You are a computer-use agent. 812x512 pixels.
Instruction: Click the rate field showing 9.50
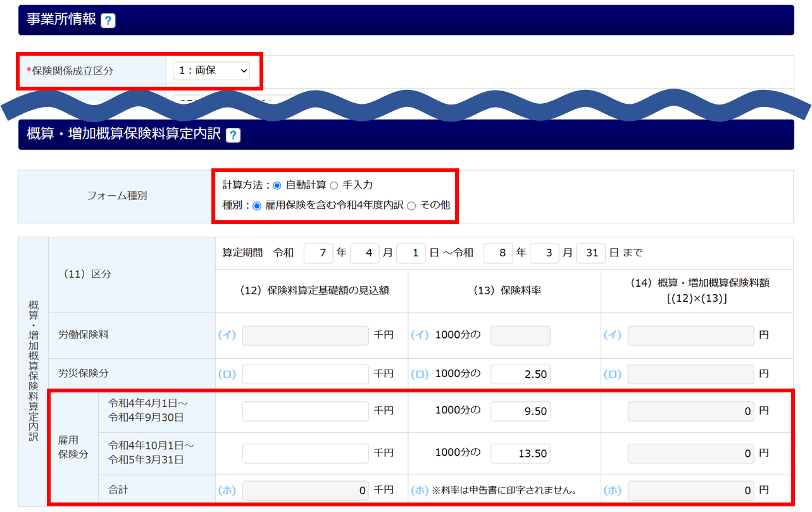(520, 411)
